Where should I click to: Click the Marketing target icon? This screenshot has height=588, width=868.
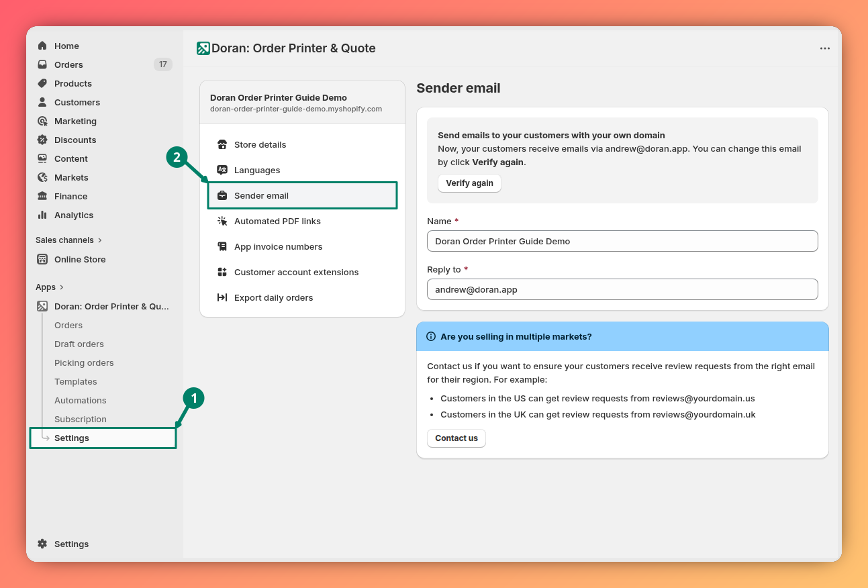click(42, 121)
